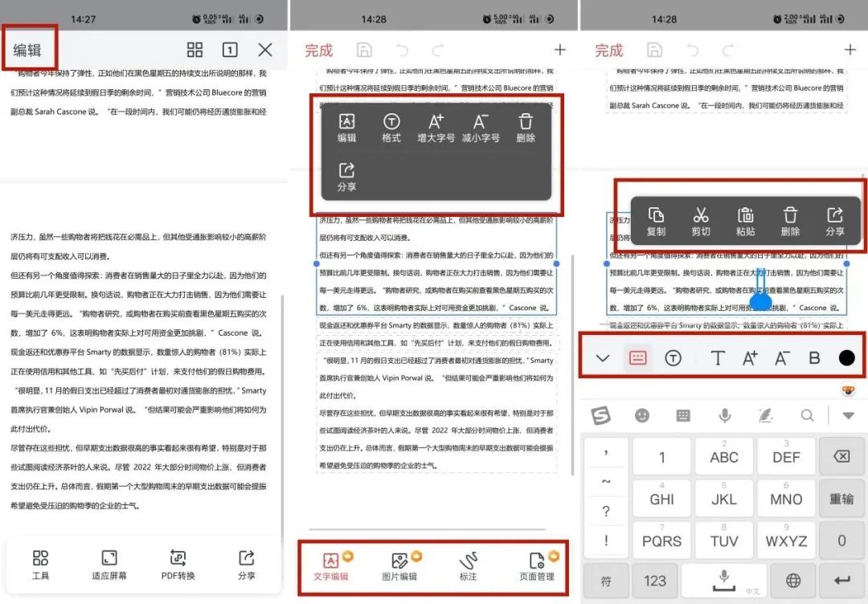Tap the search magnifier on keyboard bar

click(808, 414)
